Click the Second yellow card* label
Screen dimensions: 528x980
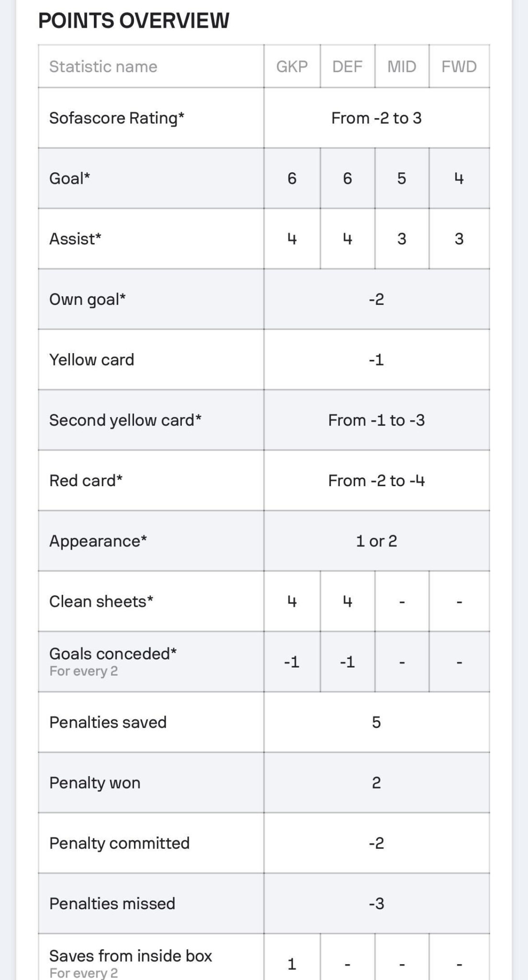[x=125, y=420]
